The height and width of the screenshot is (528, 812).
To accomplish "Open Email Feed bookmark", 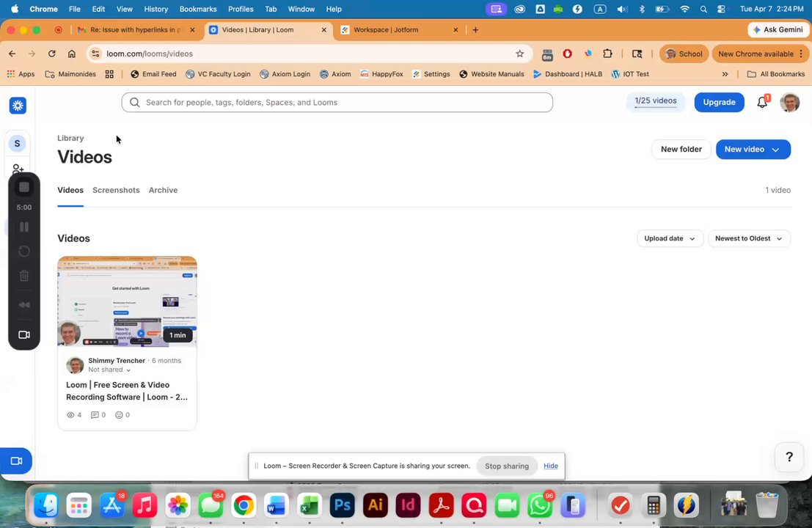I will pyautogui.click(x=153, y=74).
